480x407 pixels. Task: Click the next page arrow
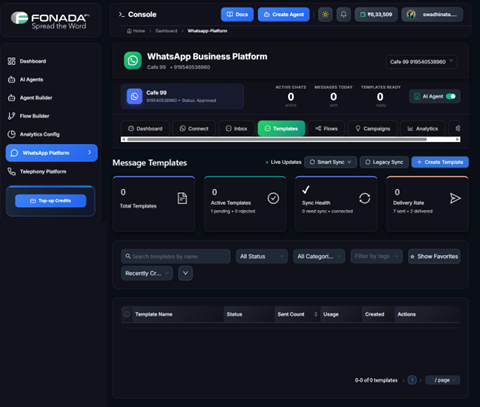tap(421, 380)
